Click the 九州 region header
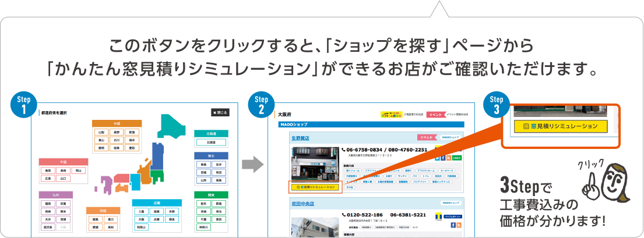This screenshot has width=644, height=238. coord(55,195)
